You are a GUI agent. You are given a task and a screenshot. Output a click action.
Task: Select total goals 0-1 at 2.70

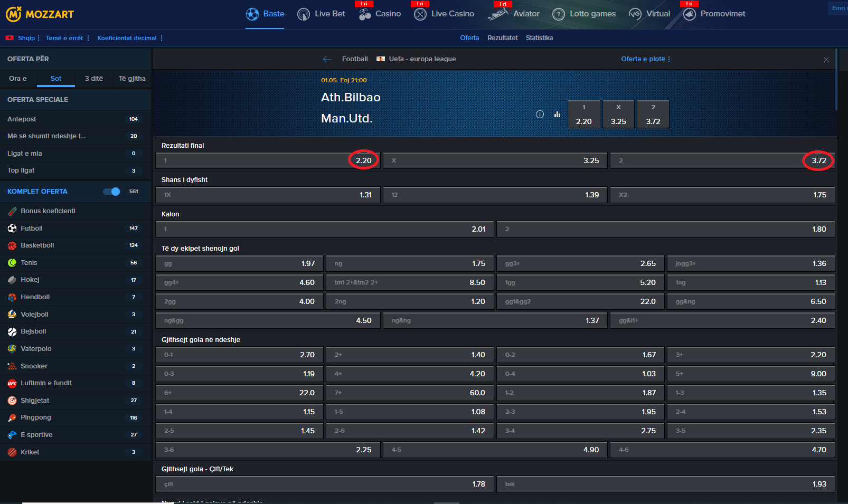pos(239,355)
